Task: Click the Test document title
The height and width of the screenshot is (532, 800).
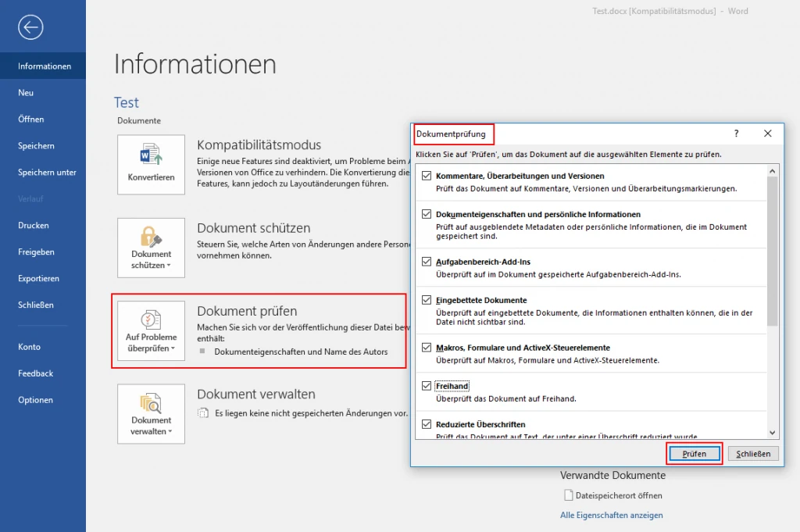Action: pyautogui.click(x=126, y=102)
